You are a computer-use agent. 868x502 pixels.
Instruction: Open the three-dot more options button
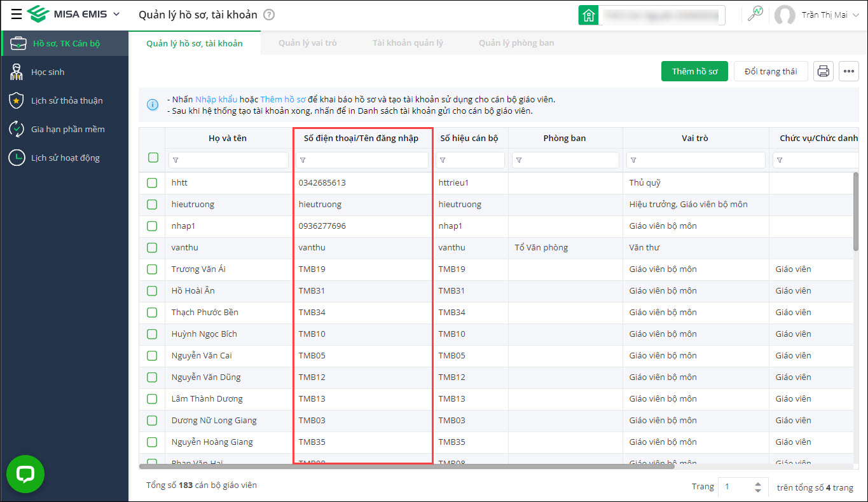click(849, 71)
